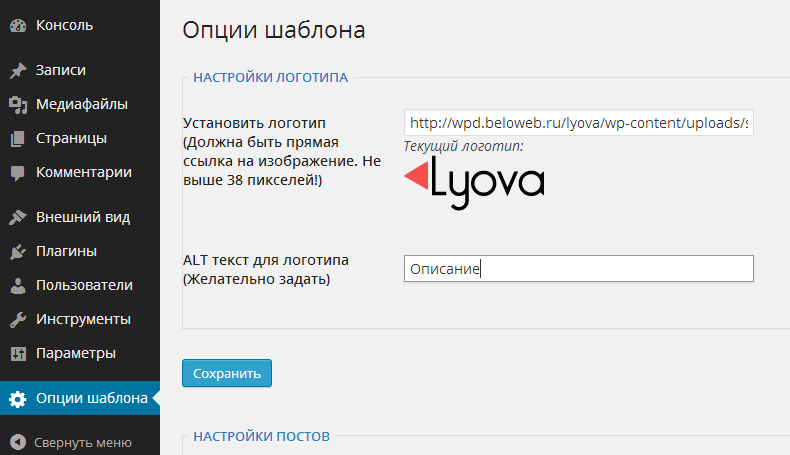790x455 pixels.
Task: Click the gear icon for Опции шаблона
Action: [x=17, y=399]
